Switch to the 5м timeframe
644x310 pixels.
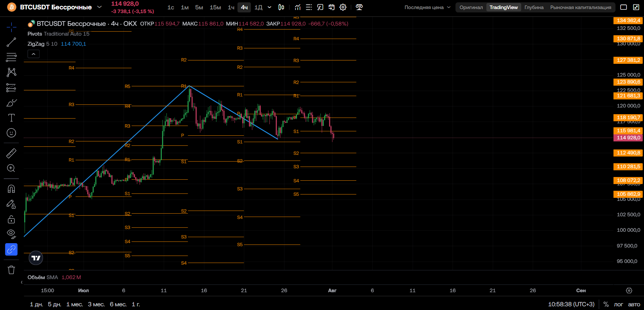click(x=199, y=7)
